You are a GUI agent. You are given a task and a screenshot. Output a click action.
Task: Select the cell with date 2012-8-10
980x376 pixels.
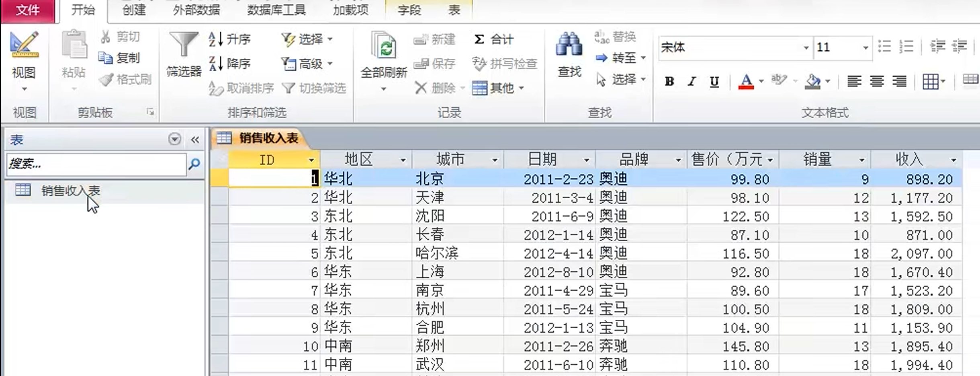click(x=549, y=272)
